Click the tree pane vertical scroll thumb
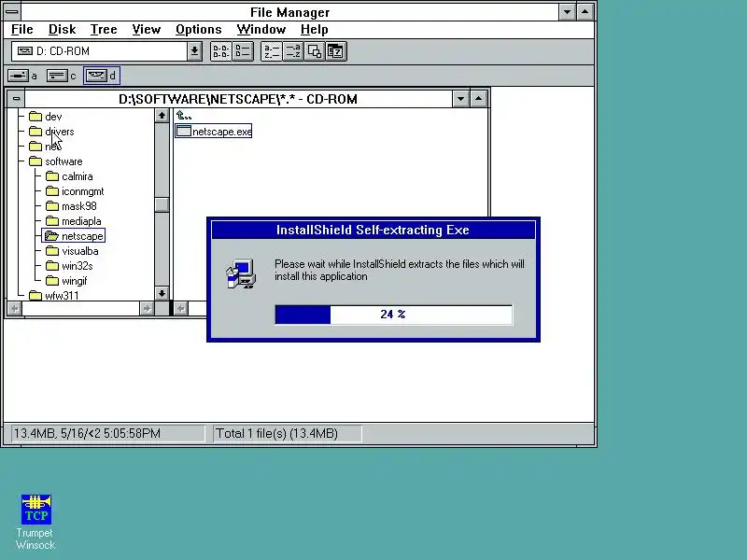 [162, 204]
